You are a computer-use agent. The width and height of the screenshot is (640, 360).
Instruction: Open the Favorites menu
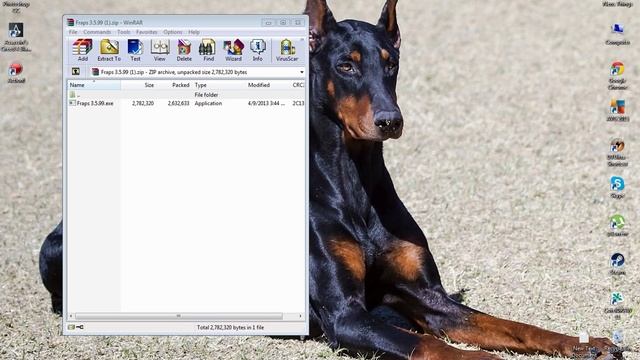click(147, 32)
